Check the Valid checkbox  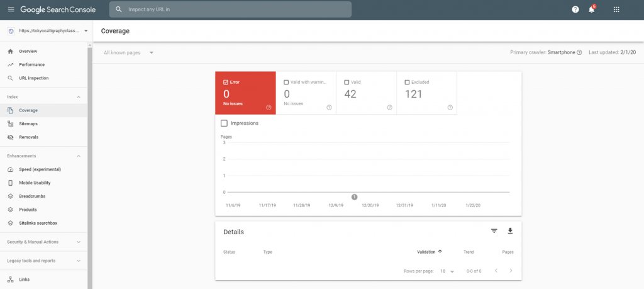pos(347,82)
